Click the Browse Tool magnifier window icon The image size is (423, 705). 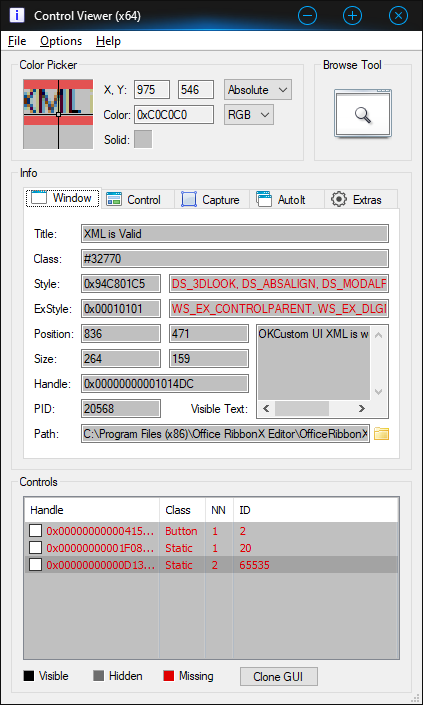coord(362,113)
